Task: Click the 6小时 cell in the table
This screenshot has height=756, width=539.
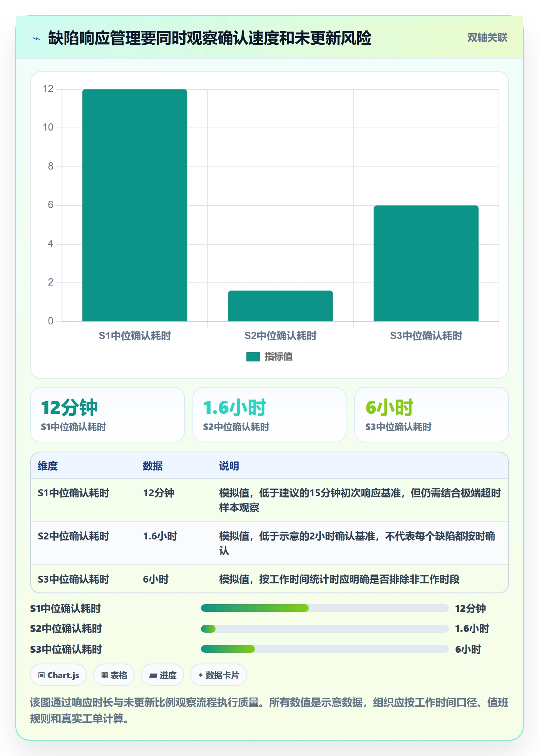Action: 156,580
